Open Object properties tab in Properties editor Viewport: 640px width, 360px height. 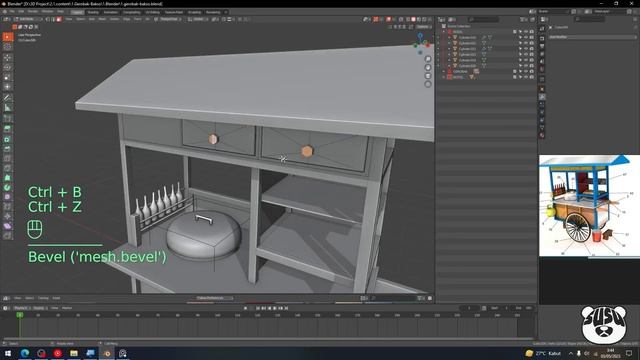542,89
